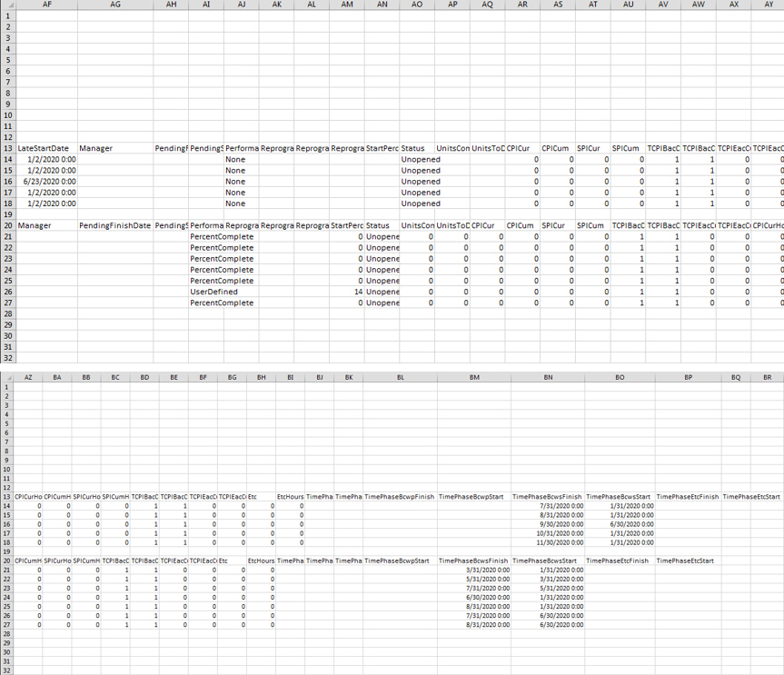Image resolution: width=784 pixels, height=675 pixels.
Task: Select the PendingFinishDate header cell in row 20
Action: tap(114, 225)
